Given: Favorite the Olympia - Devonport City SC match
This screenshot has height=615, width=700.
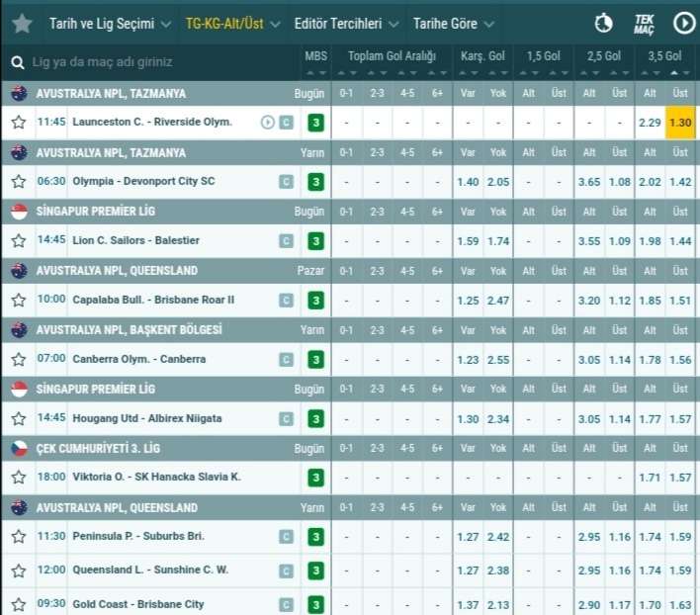Looking at the screenshot, I should (x=19, y=181).
